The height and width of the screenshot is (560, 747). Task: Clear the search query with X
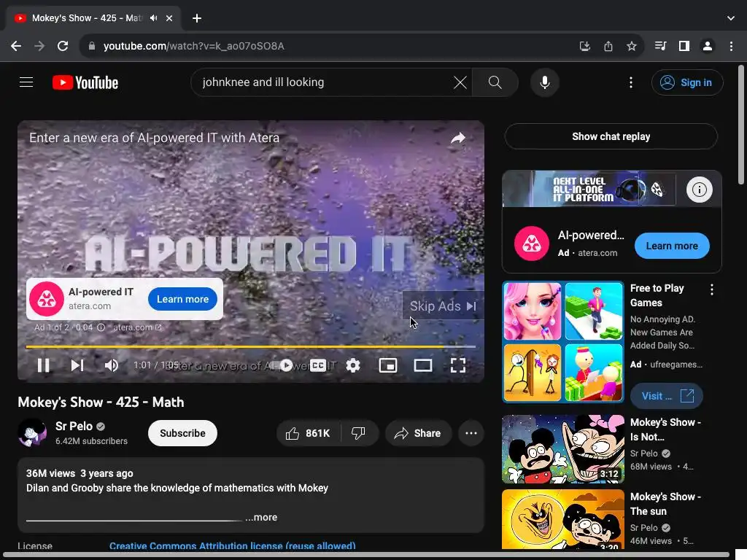click(460, 82)
